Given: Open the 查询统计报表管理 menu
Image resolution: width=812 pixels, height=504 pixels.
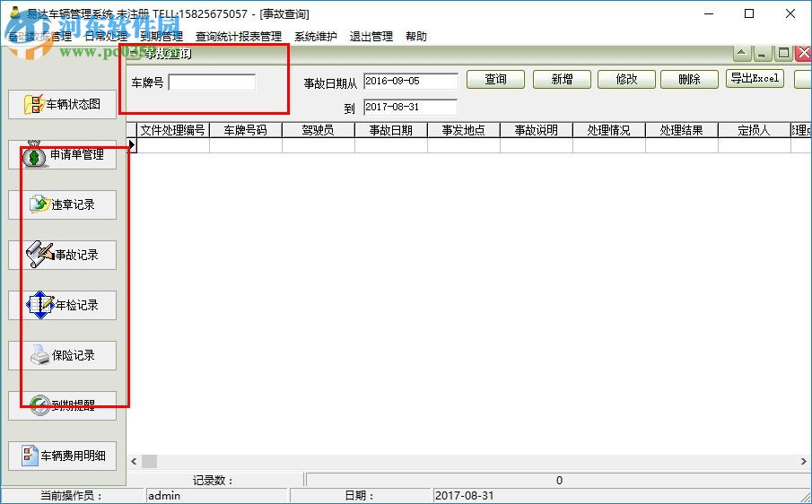Looking at the screenshot, I should pos(238,37).
